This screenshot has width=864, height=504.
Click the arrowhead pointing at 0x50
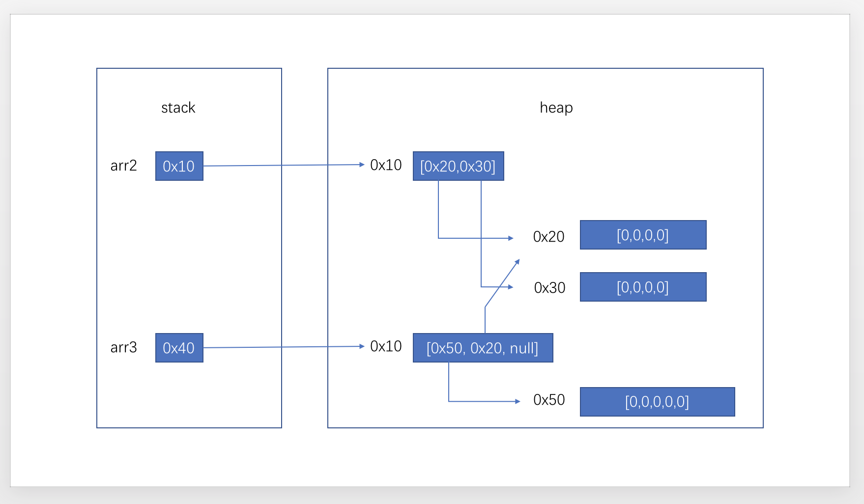point(518,401)
